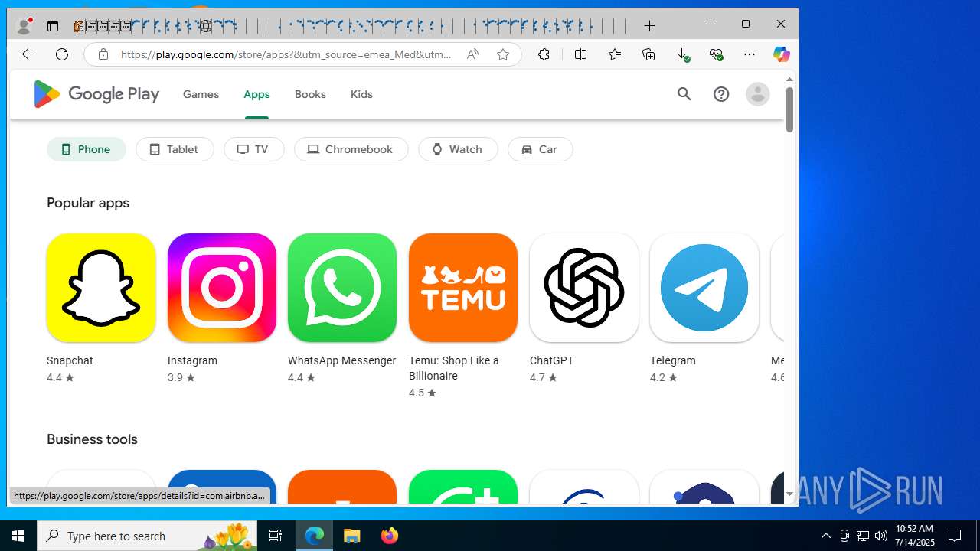The width and height of the screenshot is (980, 551).
Task: Open the Collections icon
Action: pyautogui.click(x=648, y=54)
